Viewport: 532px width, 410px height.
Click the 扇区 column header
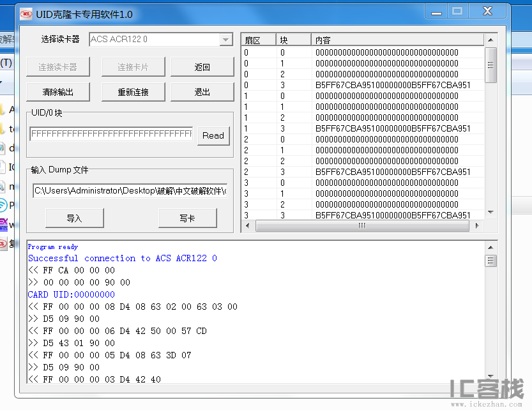[258, 40]
